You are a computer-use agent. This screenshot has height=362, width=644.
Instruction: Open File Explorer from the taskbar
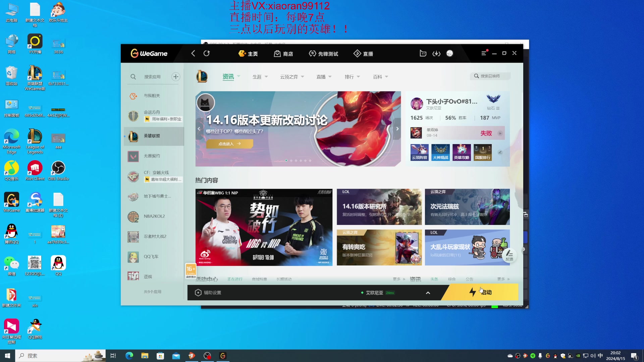tap(145, 356)
